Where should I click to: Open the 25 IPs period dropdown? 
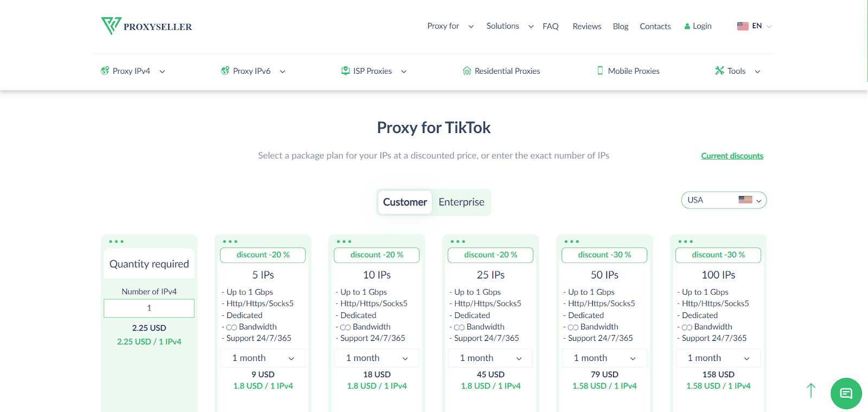[491, 358]
